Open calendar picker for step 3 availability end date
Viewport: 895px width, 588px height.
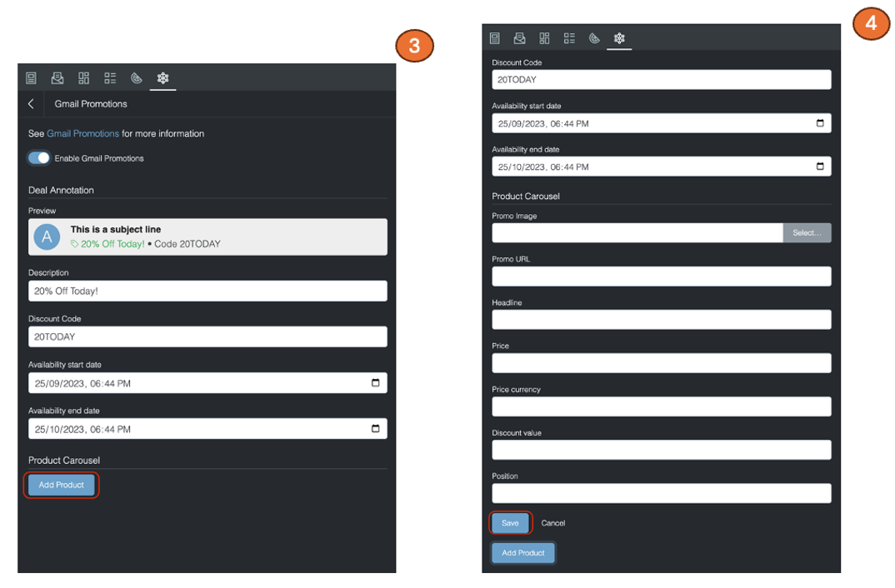[x=375, y=429]
